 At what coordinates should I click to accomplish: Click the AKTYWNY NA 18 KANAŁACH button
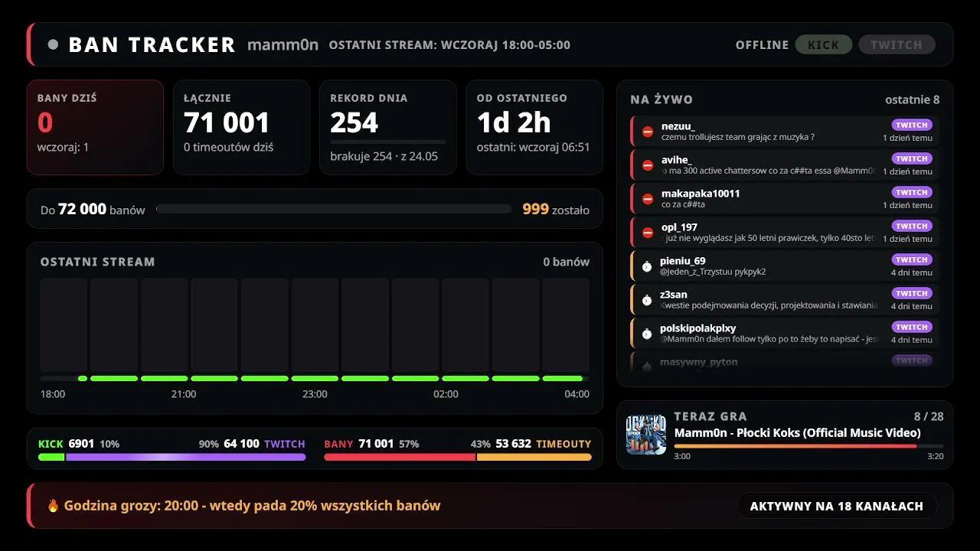837,506
